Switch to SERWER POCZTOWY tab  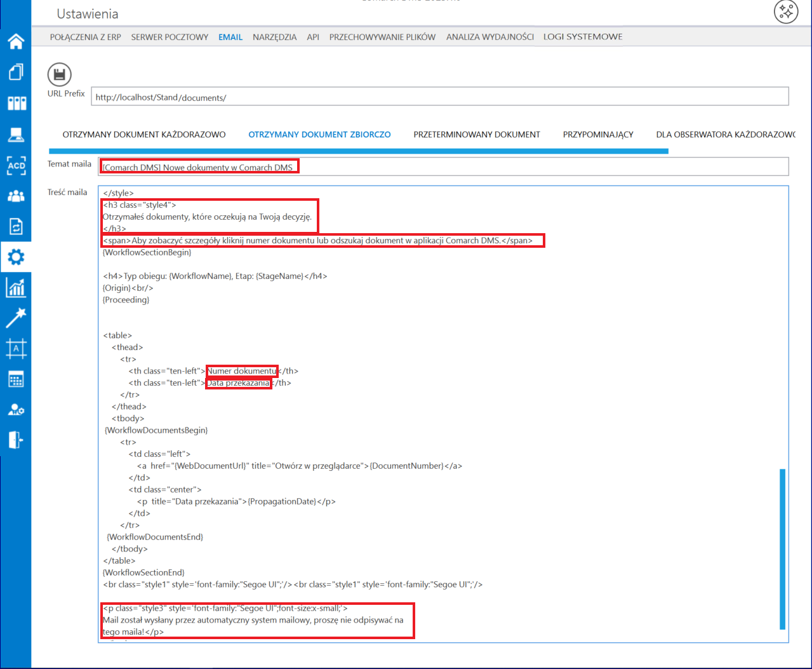170,37
